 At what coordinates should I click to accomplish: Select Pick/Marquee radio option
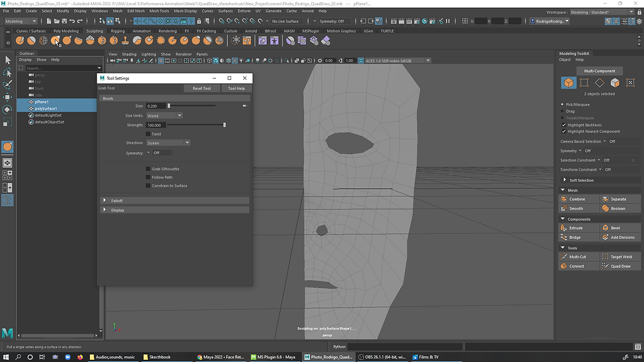[x=563, y=104]
